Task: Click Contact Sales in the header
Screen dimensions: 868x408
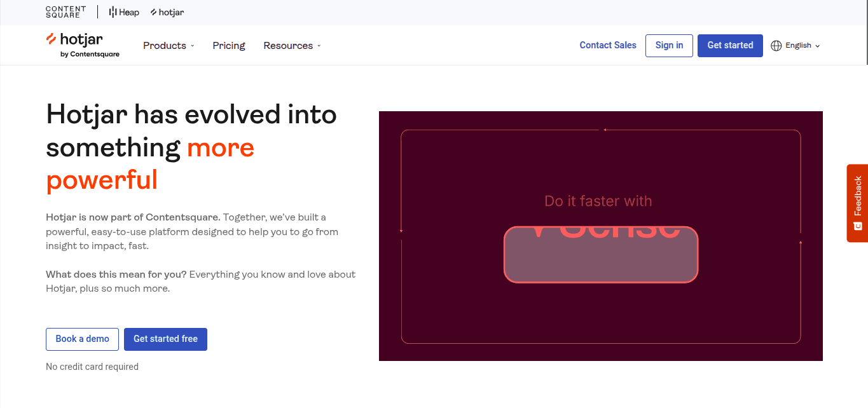Action: 607,45
